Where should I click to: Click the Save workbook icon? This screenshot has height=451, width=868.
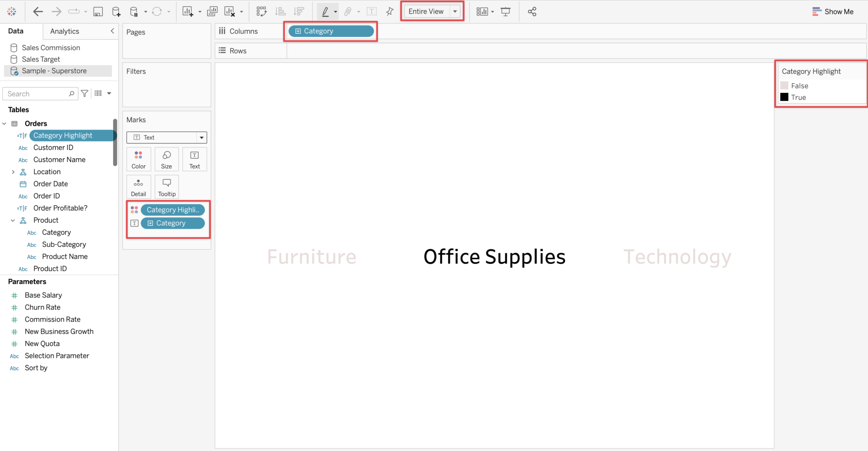click(98, 11)
